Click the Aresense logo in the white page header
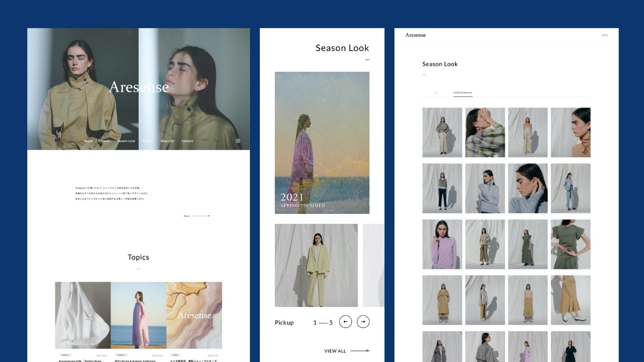644x362 pixels. coord(415,35)
